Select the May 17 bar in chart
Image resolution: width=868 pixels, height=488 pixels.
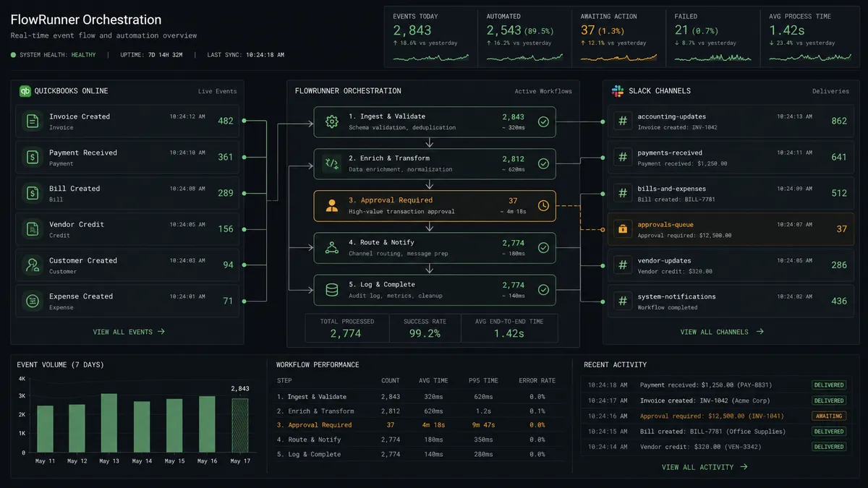[x=239, y=426]
